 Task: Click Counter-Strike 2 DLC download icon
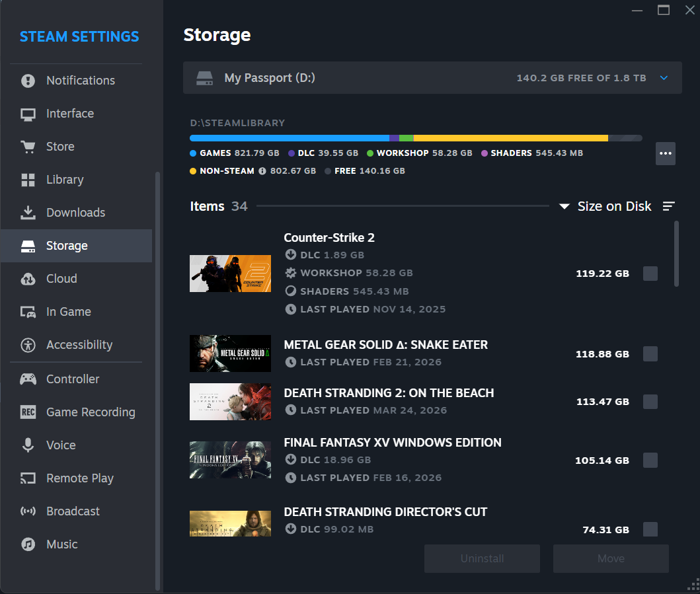[291, 255]
